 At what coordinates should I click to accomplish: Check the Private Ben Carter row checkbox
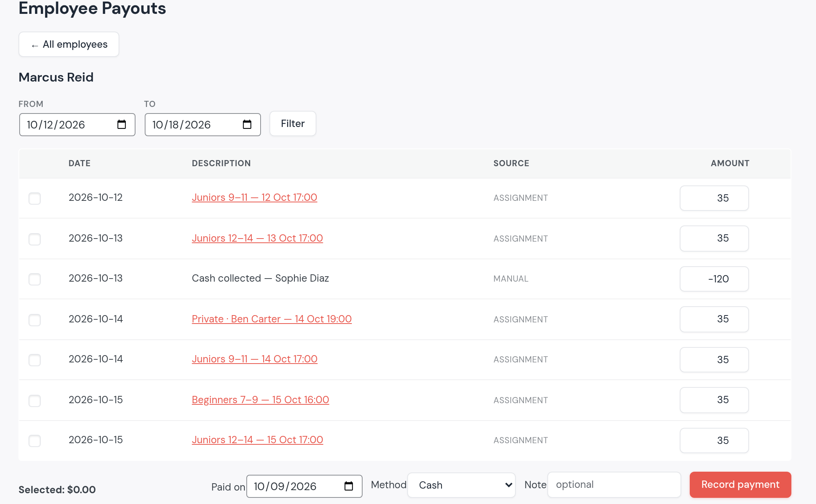(35, 320)
